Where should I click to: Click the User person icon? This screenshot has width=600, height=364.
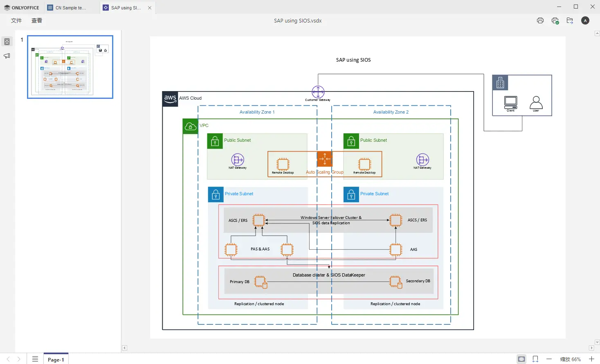536,102
